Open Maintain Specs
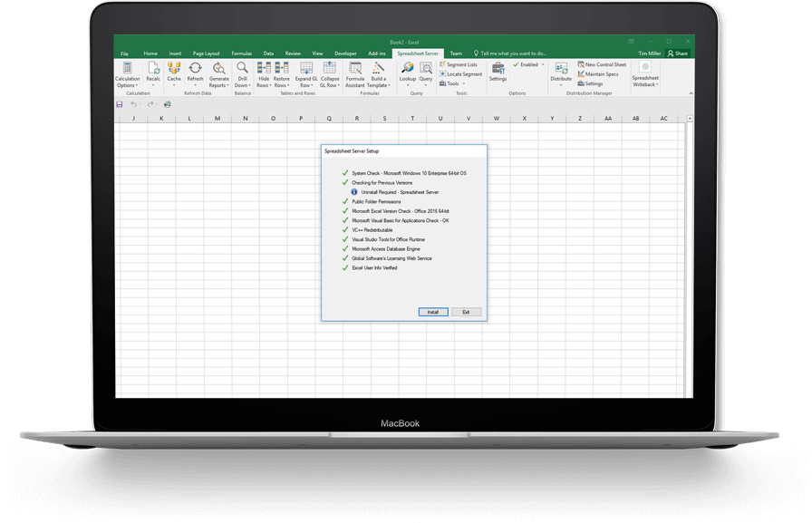 598,74
